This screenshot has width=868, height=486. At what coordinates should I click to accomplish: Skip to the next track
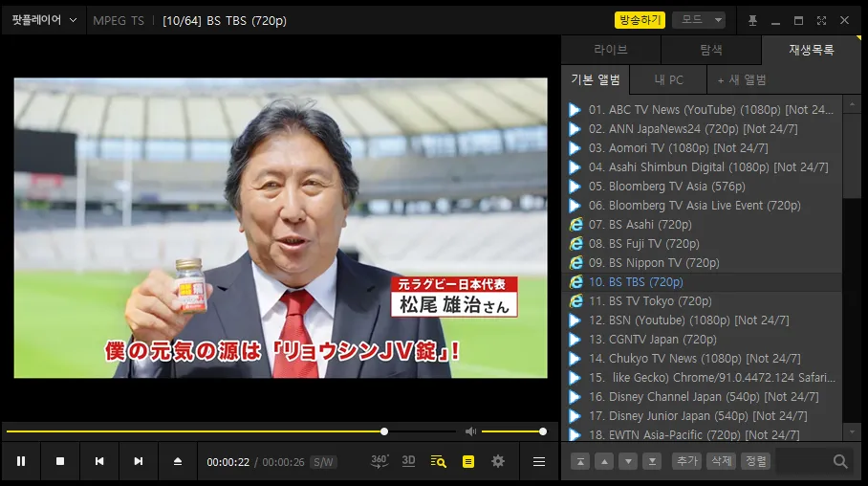[139, 461]
